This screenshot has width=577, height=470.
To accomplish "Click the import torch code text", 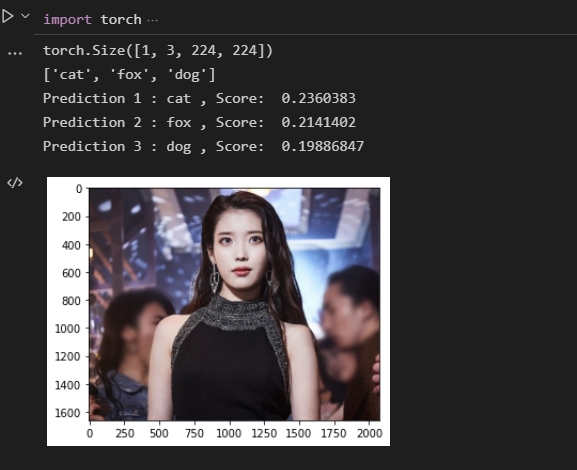I will click(92, 20).
